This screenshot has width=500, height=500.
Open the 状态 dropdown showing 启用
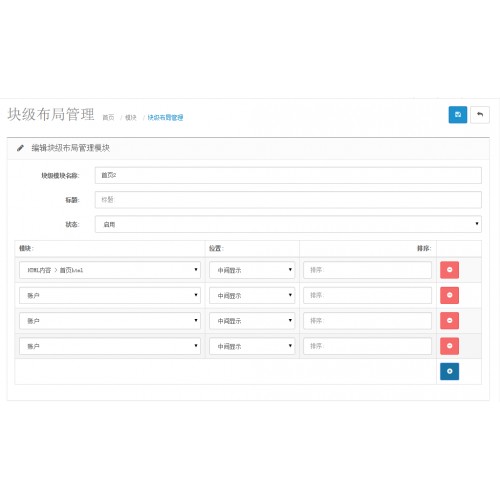point(288,224)
